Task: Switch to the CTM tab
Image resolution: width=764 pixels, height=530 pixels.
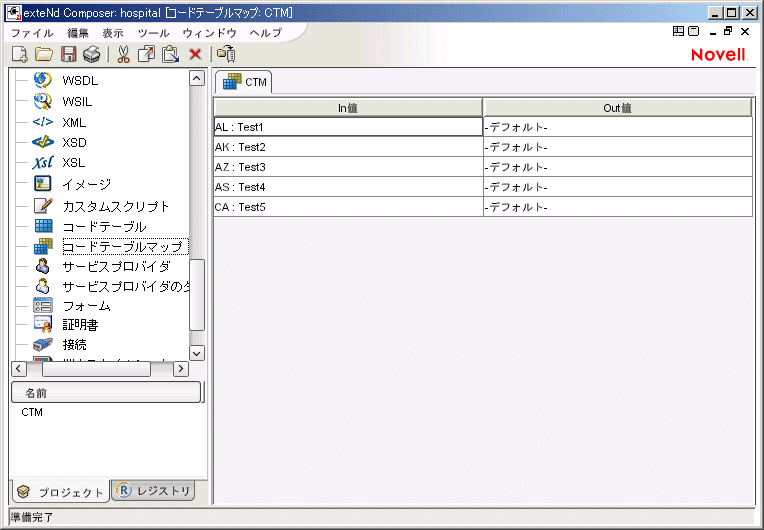Action: [244, 82]
